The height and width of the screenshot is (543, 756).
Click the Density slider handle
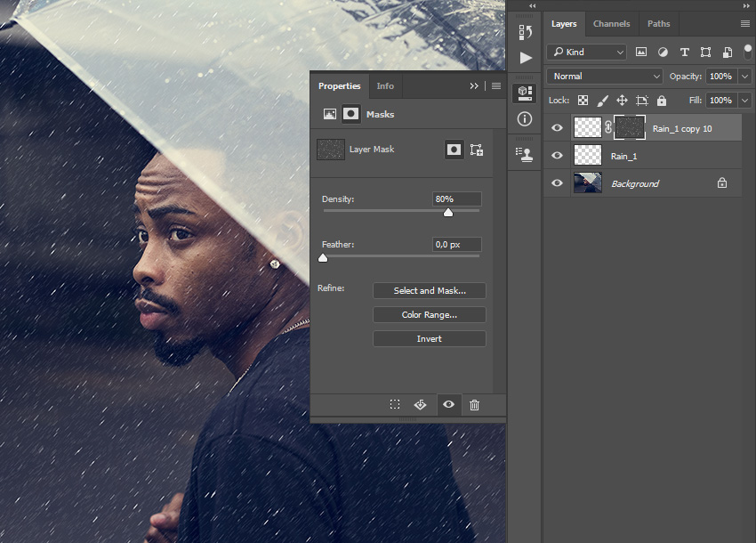tap(448, 213)
